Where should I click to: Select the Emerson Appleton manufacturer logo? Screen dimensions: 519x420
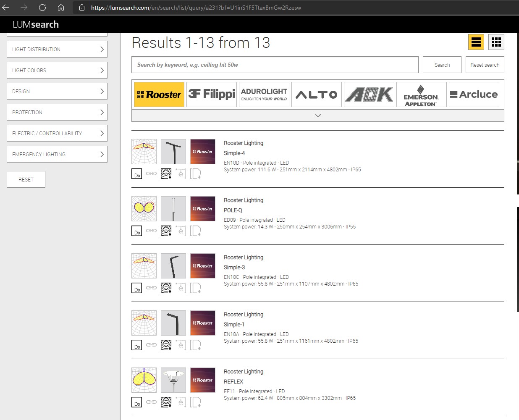tap(422, 94)
